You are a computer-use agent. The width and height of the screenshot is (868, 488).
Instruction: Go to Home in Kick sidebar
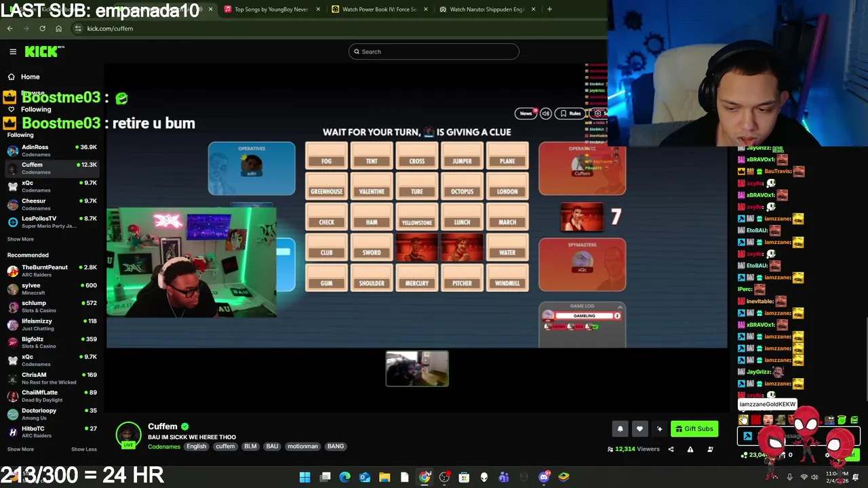(30, 77)
